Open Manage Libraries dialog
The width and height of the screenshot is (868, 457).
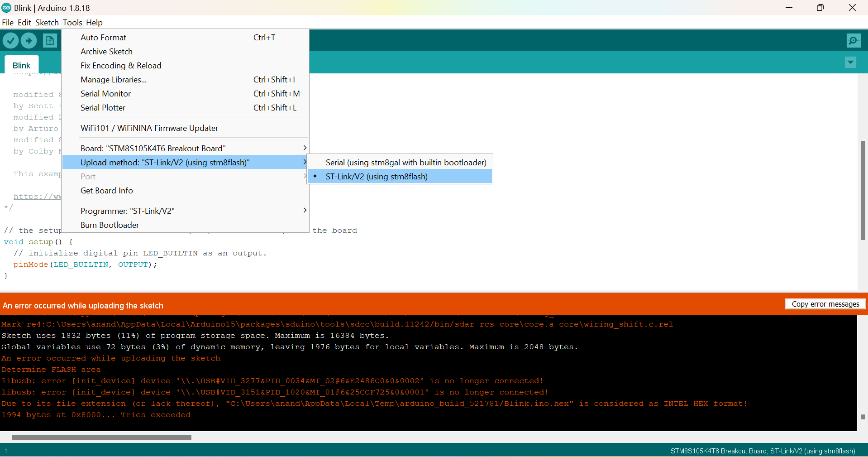(186, 80)
